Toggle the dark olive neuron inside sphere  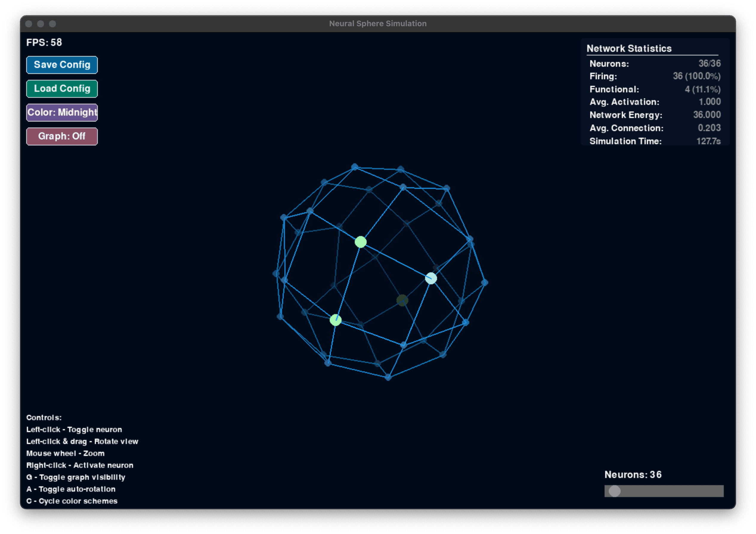click(402, 301)
